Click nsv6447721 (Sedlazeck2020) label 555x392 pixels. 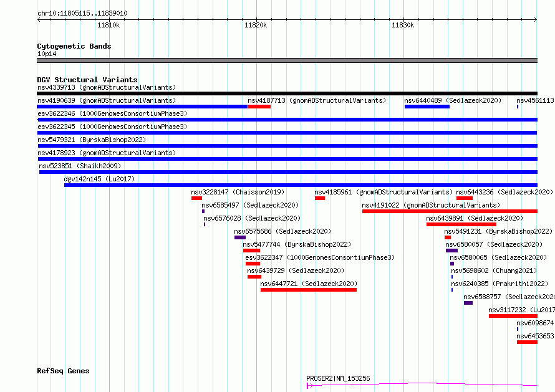tap(309, 284)
